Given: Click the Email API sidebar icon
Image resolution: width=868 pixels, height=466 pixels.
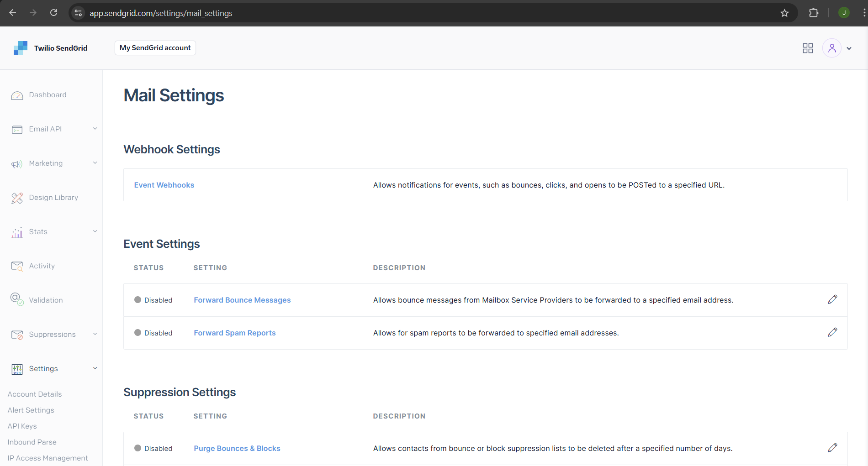Looking at the screenshot, I should coord(17,130).
